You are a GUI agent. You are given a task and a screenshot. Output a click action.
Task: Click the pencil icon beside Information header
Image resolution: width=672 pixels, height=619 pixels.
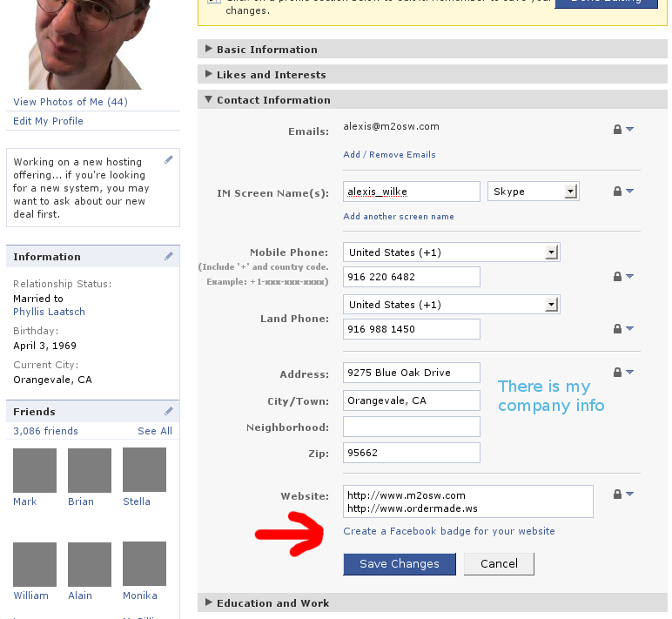pos(169,256)
